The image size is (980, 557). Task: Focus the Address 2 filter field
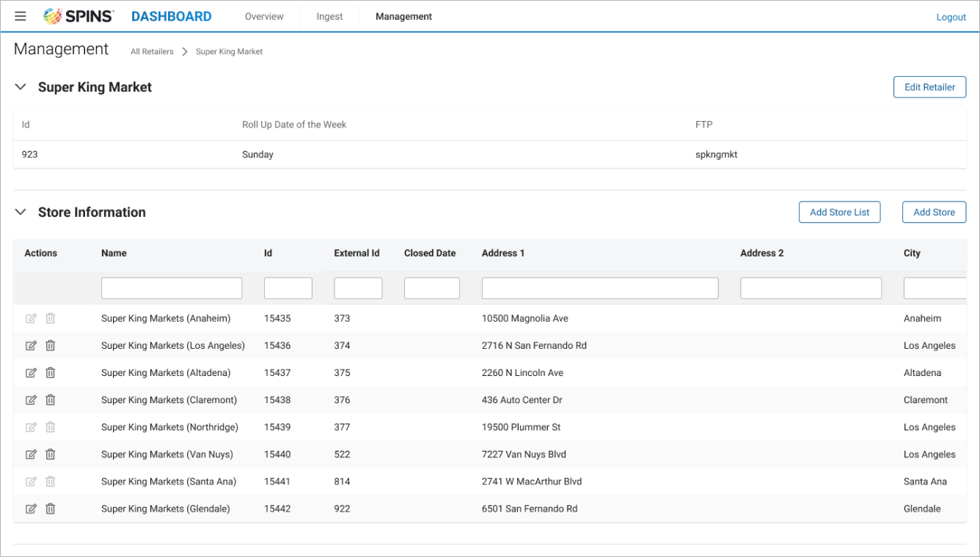pos(811,288)
